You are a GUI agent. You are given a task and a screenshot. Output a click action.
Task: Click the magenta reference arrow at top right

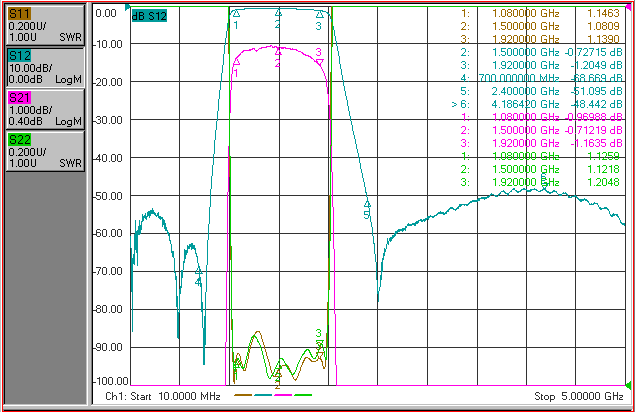(x=629, y=7)
